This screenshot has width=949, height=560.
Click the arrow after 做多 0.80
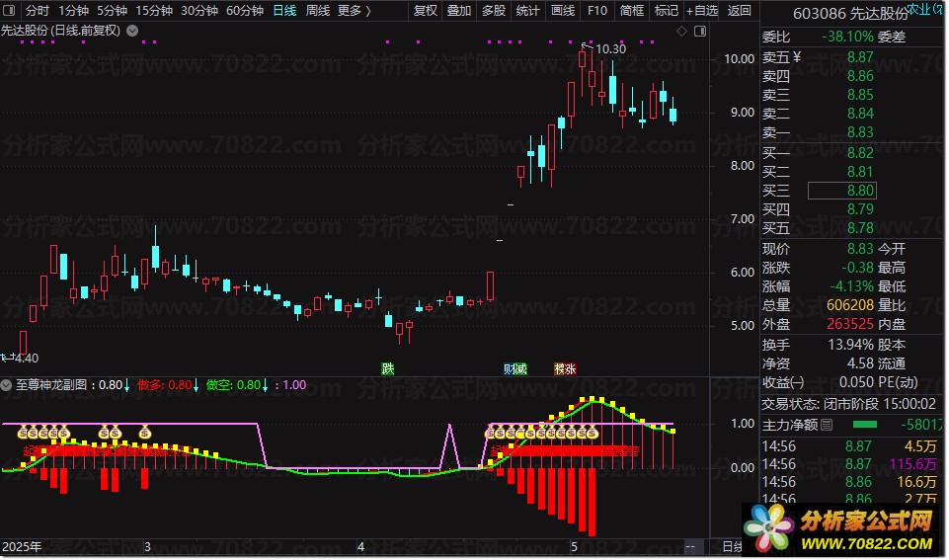click(196, 385)
